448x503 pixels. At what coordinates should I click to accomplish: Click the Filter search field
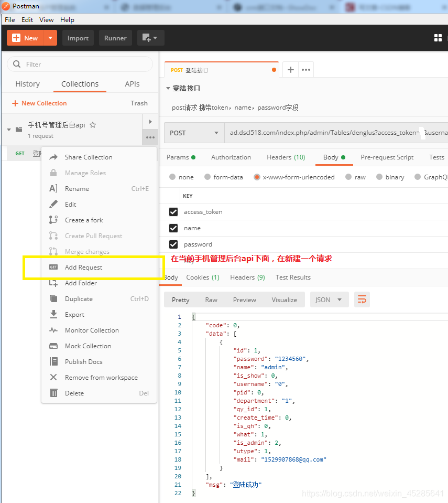[80, 64]
